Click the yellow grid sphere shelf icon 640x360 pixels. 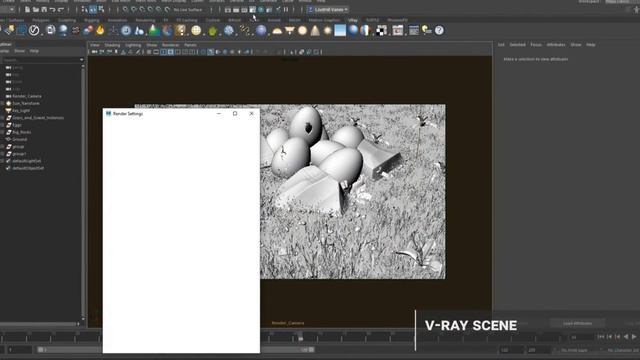196,30
